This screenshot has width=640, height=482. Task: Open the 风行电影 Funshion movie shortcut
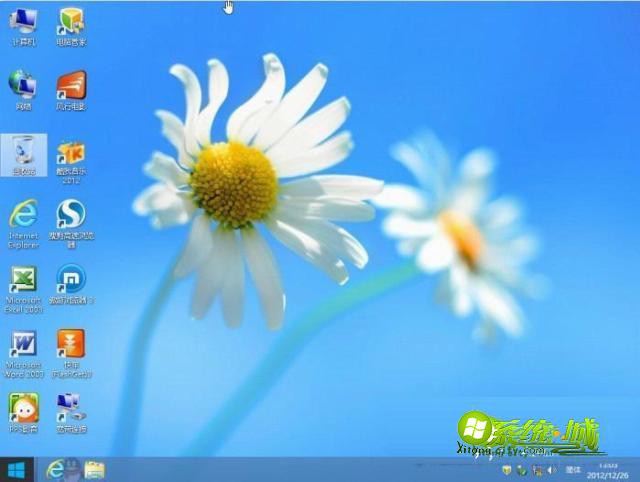[x=71, y=91]
